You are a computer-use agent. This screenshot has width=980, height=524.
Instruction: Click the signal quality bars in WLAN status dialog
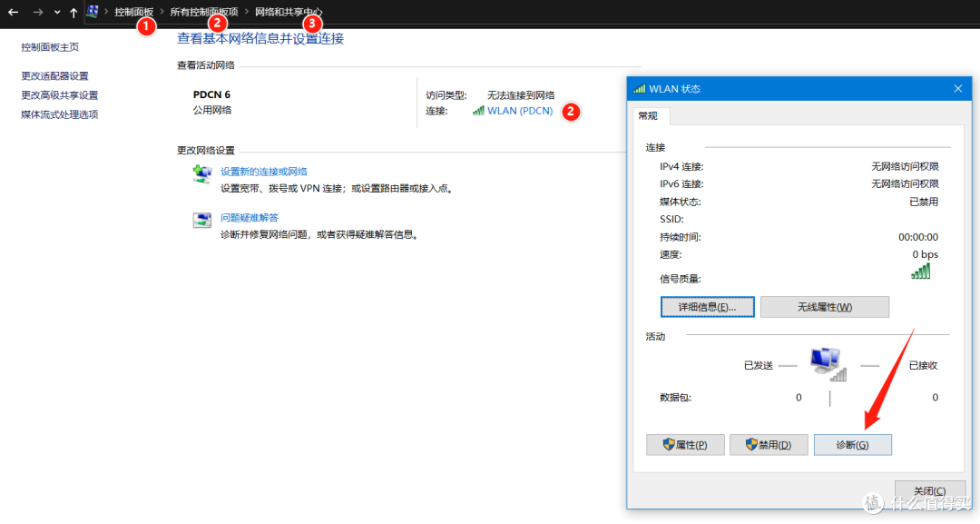[x=920, y=272]
